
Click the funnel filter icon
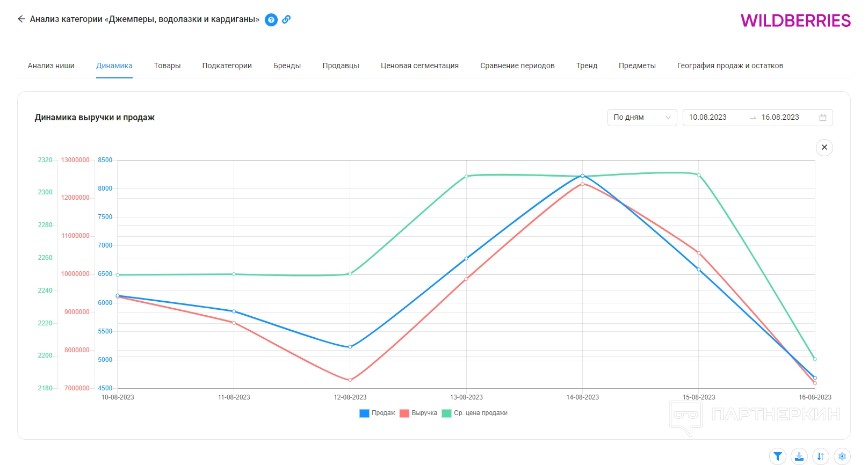tap(777, 456)
